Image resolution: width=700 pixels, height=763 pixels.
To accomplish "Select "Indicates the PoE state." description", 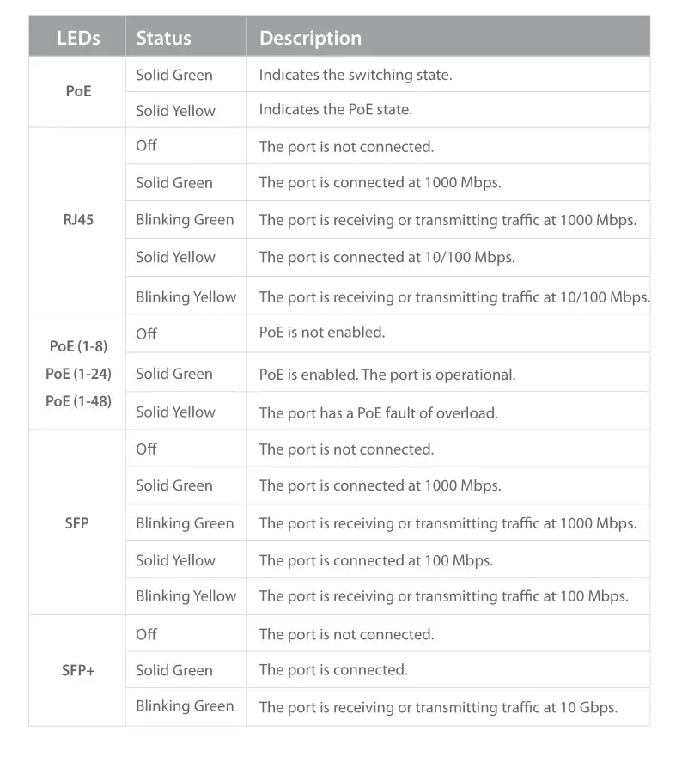I will click(x=335, y=110).
